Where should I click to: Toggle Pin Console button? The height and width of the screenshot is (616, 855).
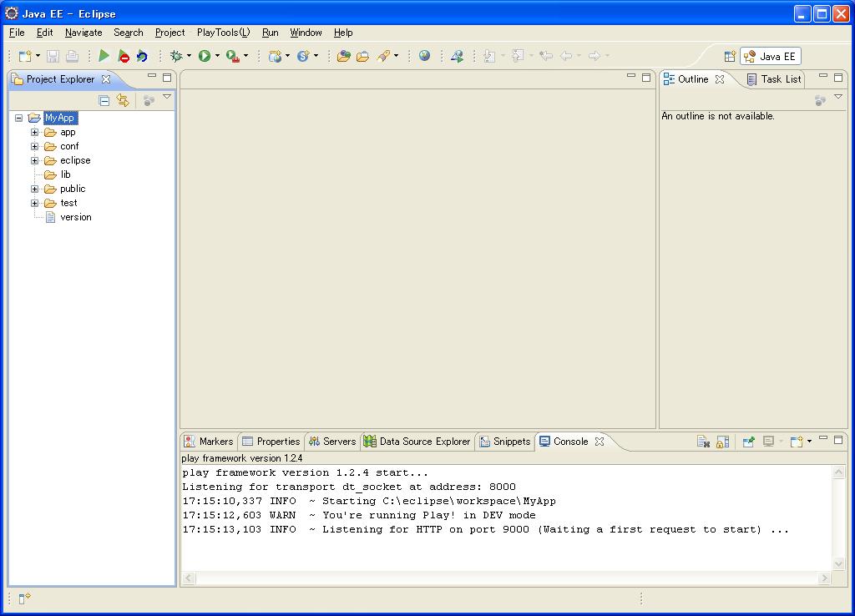tap(749, 442)
